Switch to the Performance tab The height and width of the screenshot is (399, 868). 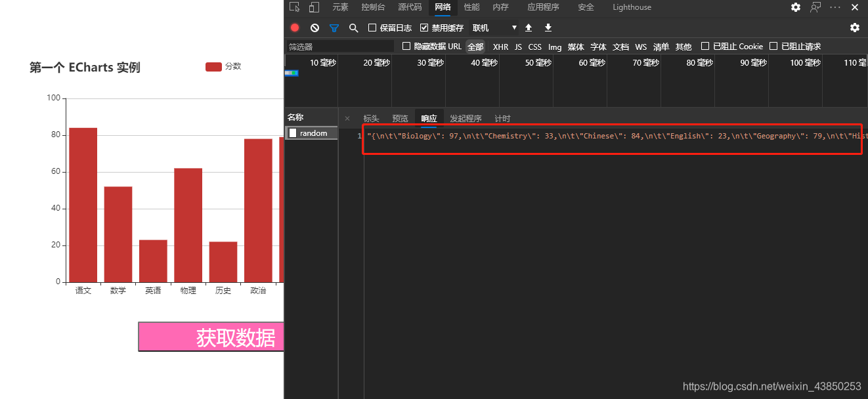(471, 7)
